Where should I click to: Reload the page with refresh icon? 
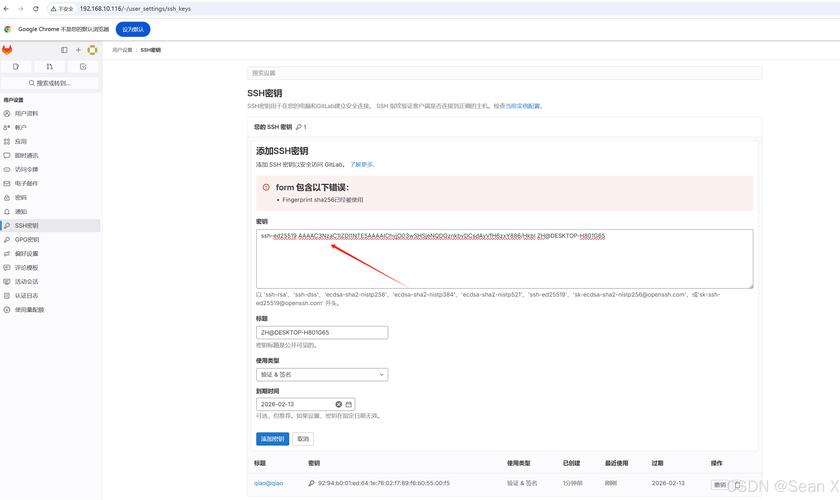pyautogui.click(x=35, y=9)
